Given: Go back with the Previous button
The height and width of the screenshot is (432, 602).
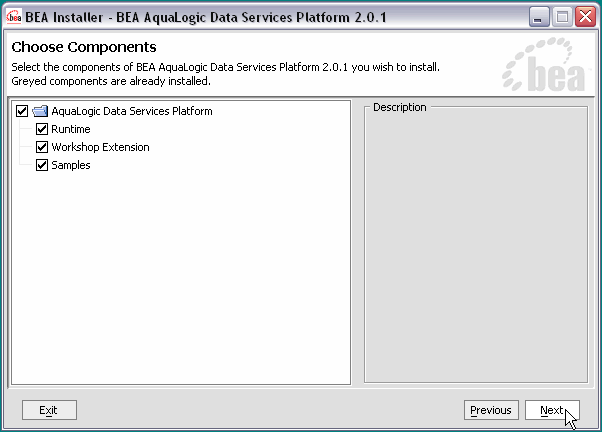Looking at the screenshot, I should pyautogui.click(x=491, y=410).
